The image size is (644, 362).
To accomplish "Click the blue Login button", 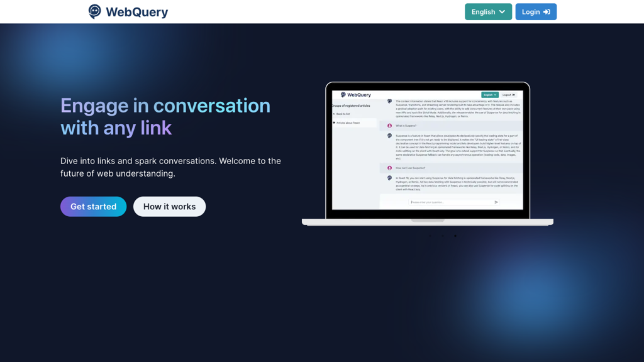I will point(536,12).
